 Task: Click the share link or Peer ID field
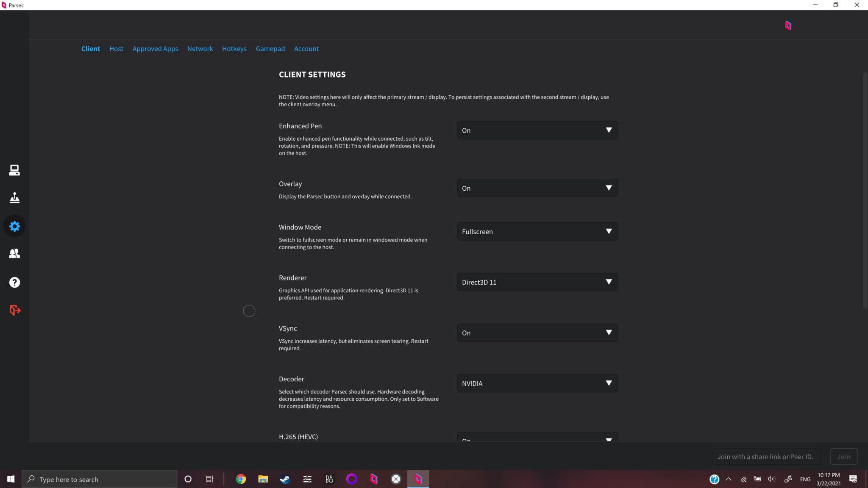[x=766, y=457]
